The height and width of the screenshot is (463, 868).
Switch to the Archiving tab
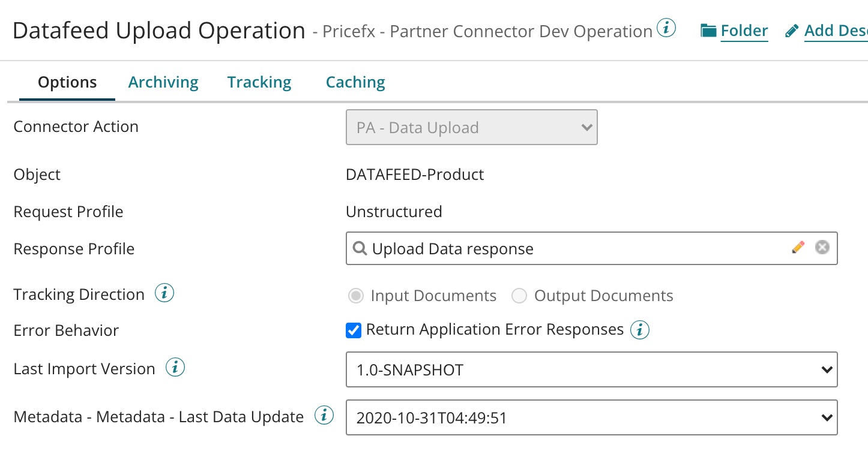pyautogui.click(x=163, y=82)
